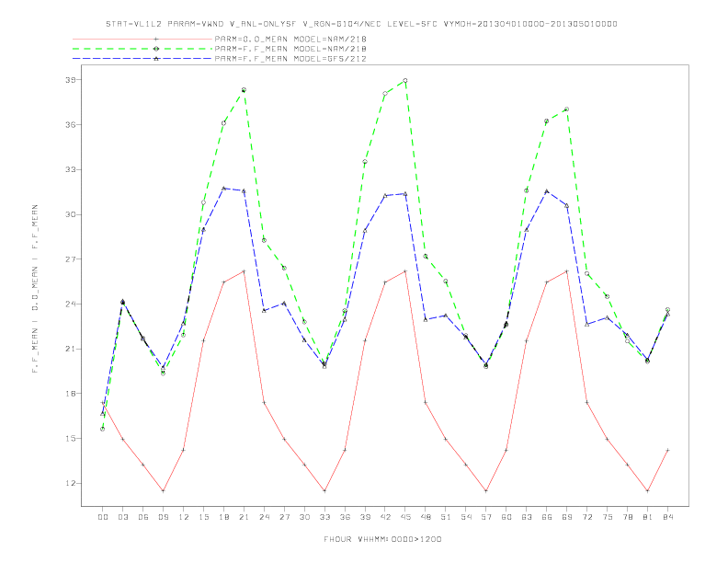Click x-axis tick label 57

tap(486, 517)
